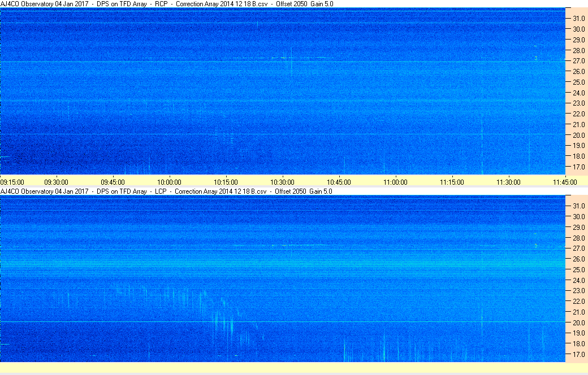Click the 10:00:00 time axis label
588x375 pixels.
click(x=169, y=182)
